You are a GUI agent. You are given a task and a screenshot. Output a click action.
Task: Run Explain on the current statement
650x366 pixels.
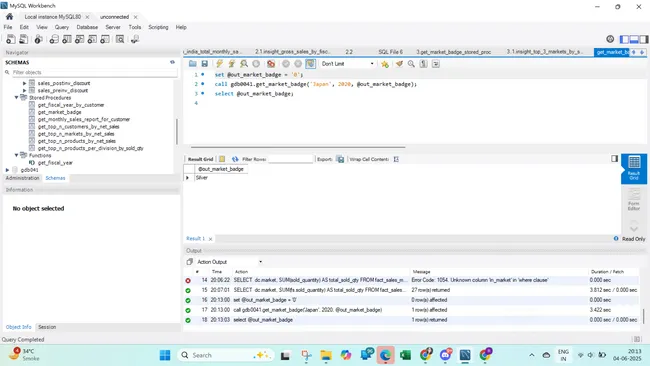click(244, 64)
